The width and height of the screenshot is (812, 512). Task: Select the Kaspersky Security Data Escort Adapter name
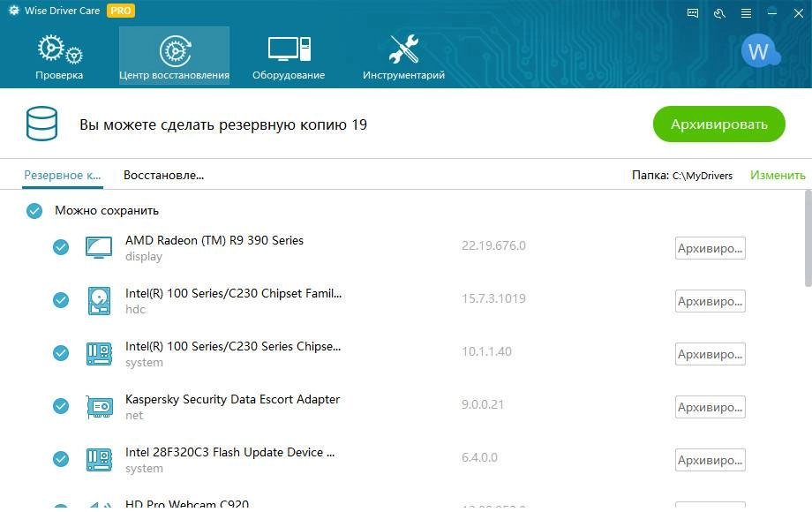[x=232, y=399]
